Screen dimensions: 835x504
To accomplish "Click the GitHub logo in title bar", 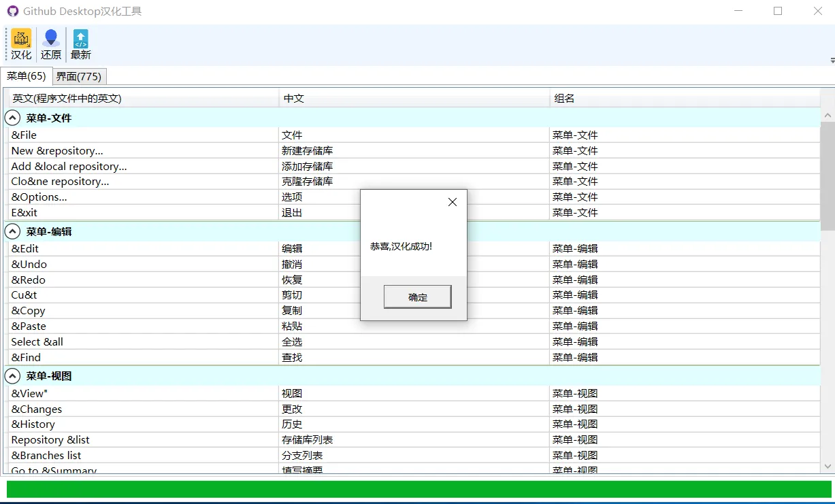I will click(13, 11).
